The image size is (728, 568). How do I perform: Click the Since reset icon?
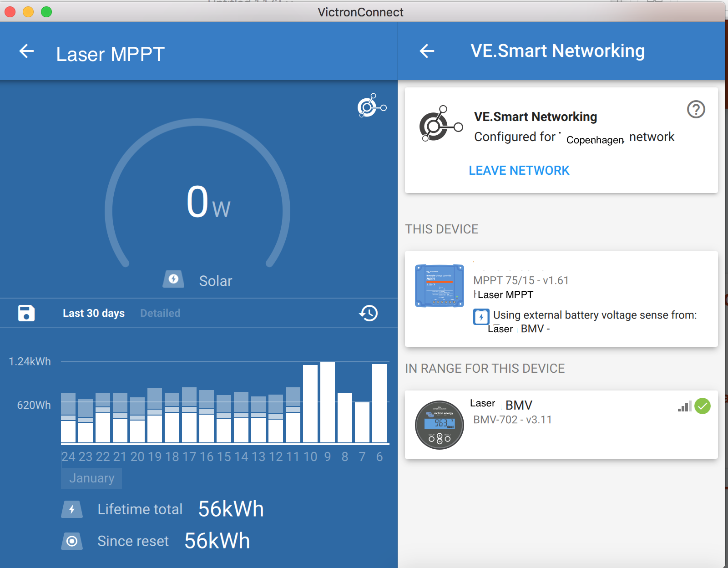tap(72, 541)
